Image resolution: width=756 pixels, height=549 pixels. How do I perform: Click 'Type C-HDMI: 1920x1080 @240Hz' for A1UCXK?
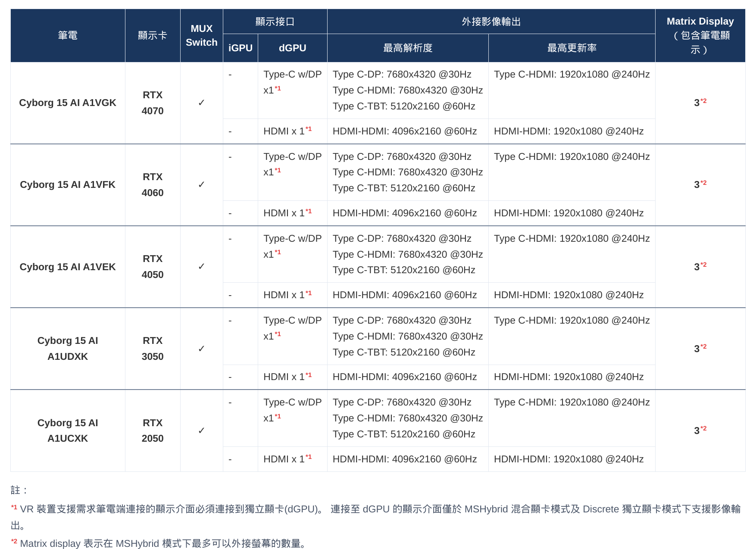(x=572, y=402)
